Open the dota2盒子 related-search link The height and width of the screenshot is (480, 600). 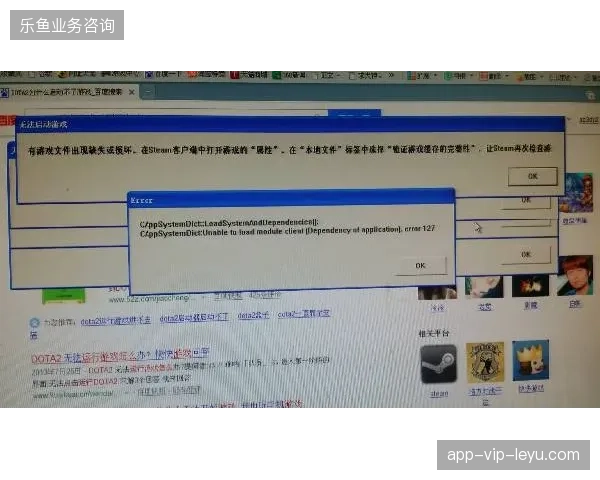pos(253,315)
